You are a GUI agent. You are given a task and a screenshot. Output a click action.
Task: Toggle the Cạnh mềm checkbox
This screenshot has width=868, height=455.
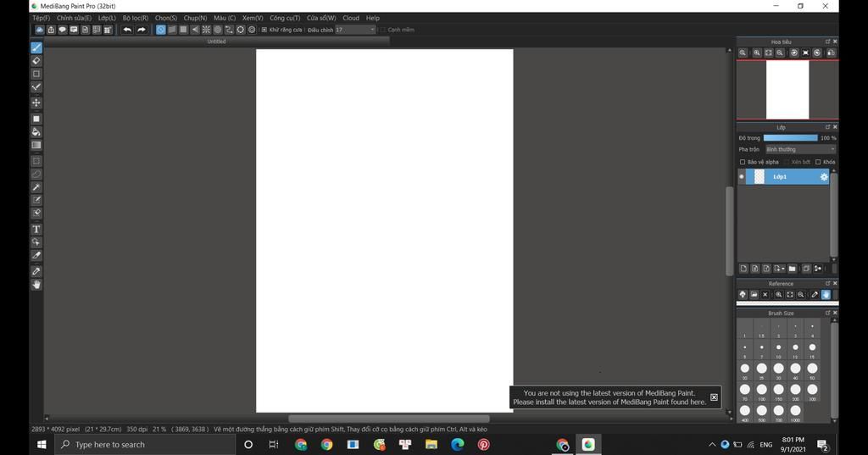(382, 30)
